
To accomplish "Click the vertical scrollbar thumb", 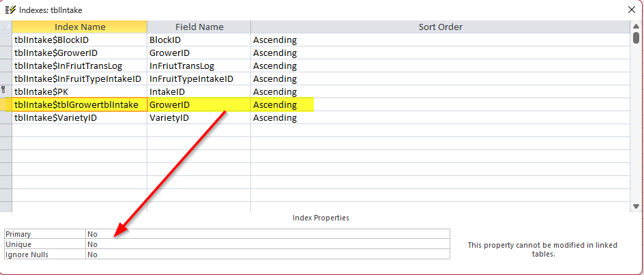I will [x=636, y=38].
